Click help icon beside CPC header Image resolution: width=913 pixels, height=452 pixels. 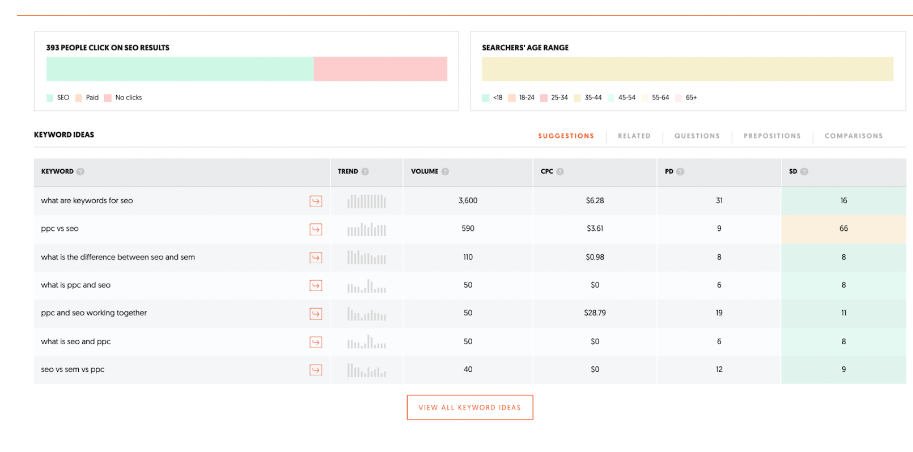coord(560,172)
